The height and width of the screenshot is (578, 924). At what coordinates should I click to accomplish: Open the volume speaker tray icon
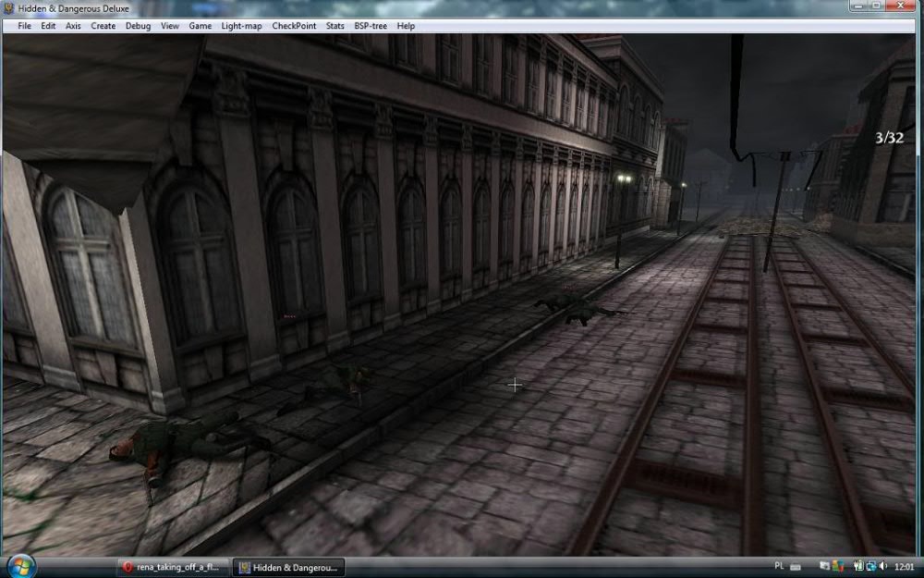(x=883, y=567)
